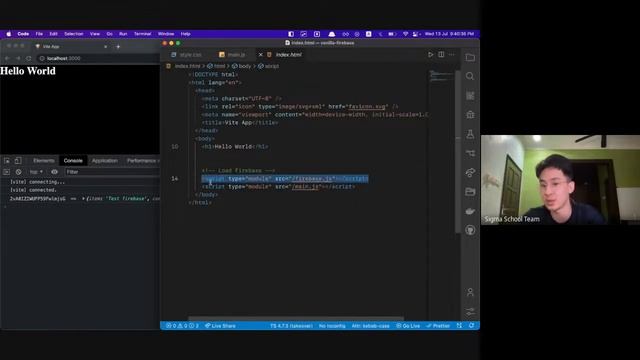The height and width of the screenshot is (360, 640).
Task: Switch to the Application tab in DevTools
Action: 104,160
